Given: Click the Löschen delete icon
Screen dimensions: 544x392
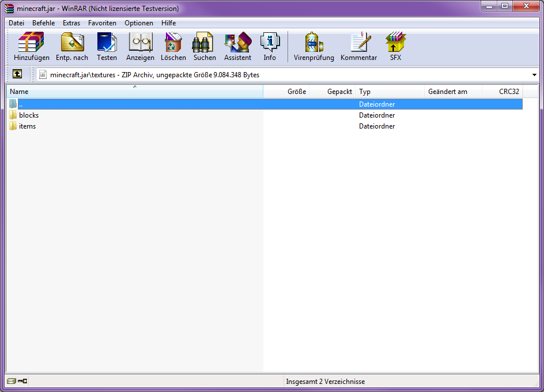Looking at the screenshot, I should coord(173,42).
